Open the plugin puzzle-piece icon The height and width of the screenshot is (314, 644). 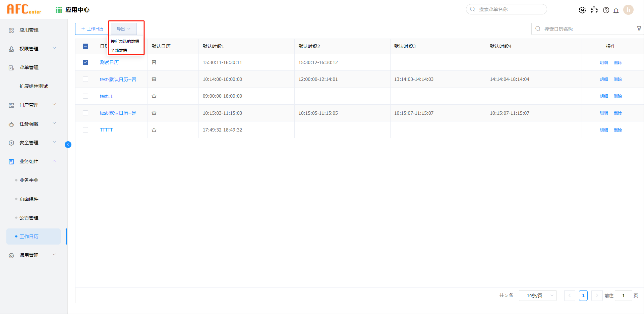(x=594, y=10)
